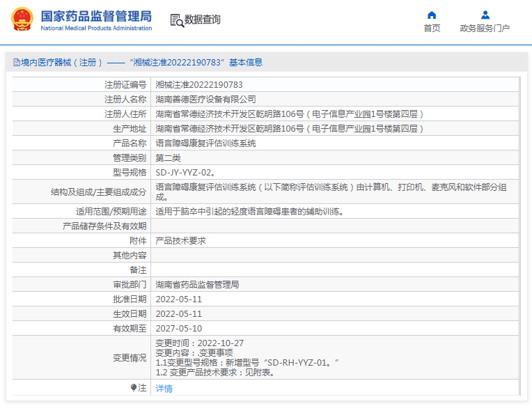Viewport: 532px width, 413px height.
Task: Select 批准日期 value 2022-05-11
Action: pyautogui.click(x=179, y=299)
